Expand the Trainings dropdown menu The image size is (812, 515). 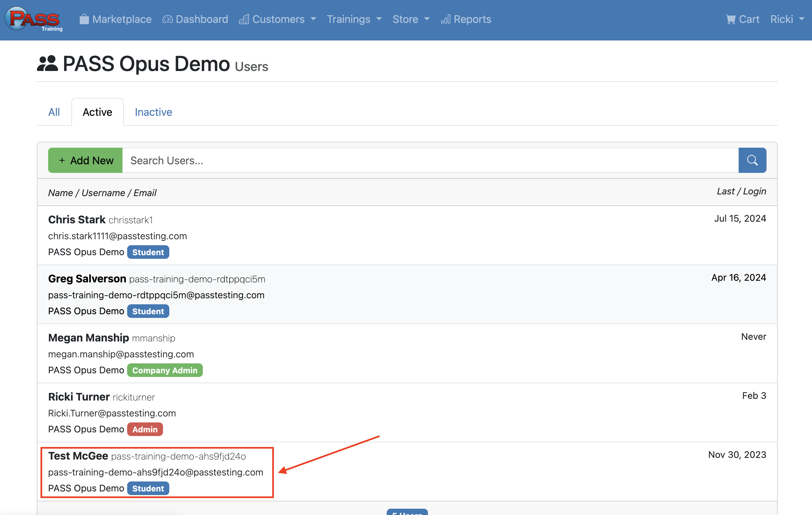coord(354,19)
